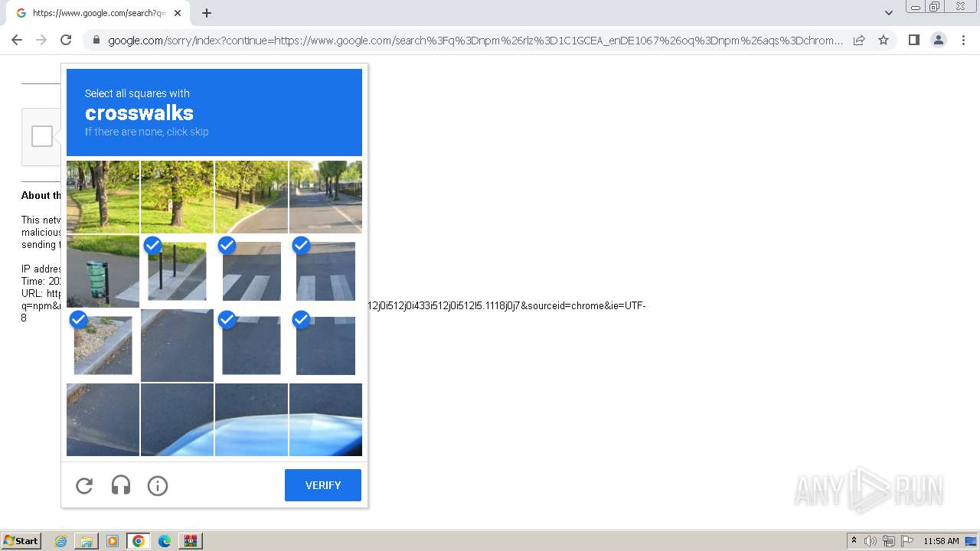Expand the tab search chevron

889,13
